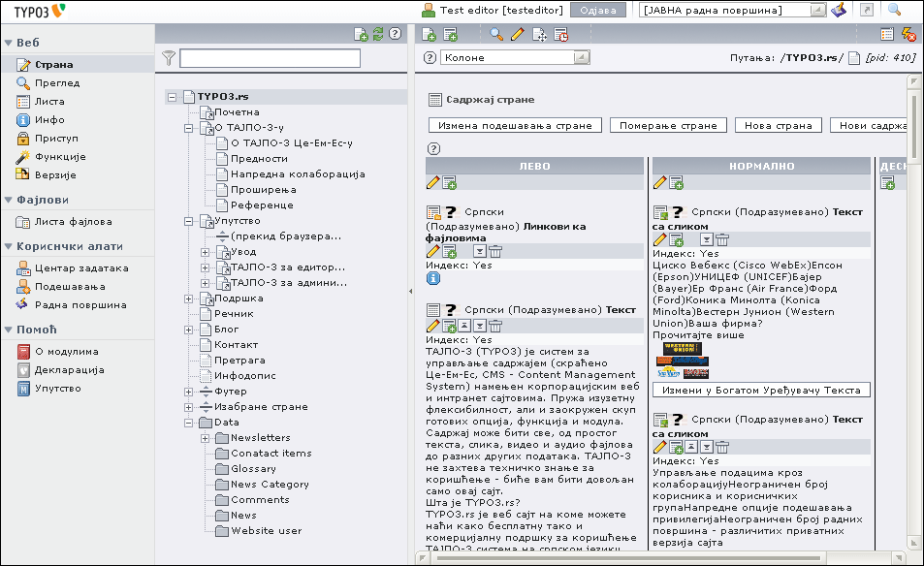924x566 pixels.
Task: Open the search magnifier in the top bar
Action: click(x=895, y=10)
